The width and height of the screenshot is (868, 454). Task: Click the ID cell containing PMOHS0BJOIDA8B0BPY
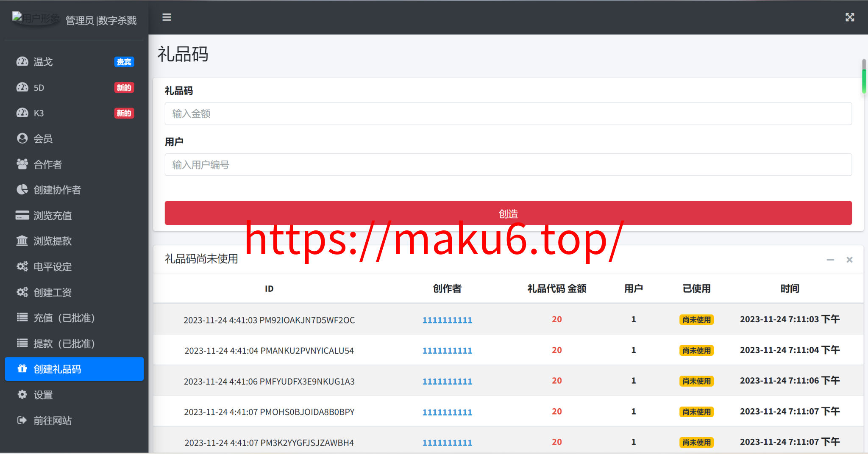(269, 412)
